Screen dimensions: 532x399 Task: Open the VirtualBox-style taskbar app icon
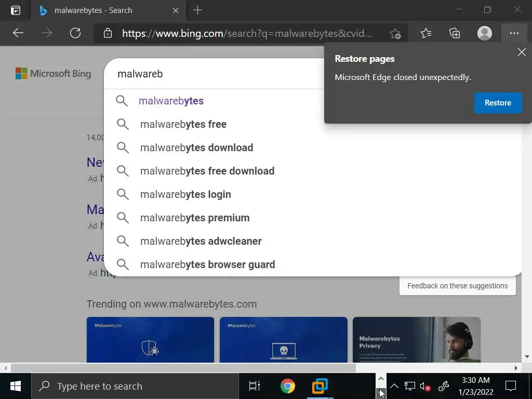(320, 386)
